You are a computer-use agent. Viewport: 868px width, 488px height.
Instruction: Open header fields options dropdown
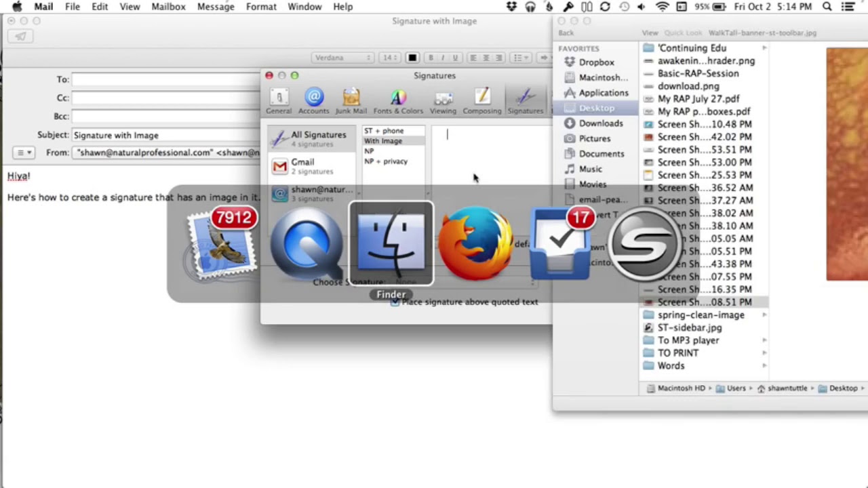pyautogui.click(x=24, y=152)
